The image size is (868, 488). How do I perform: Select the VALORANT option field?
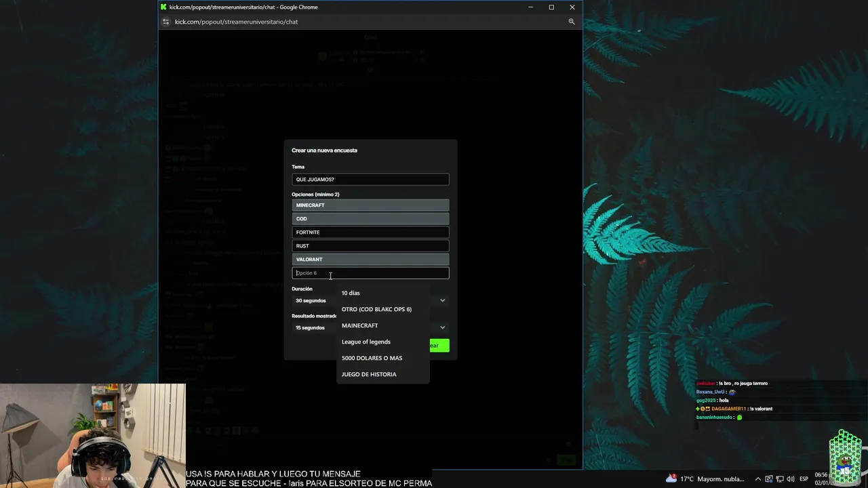370,260
